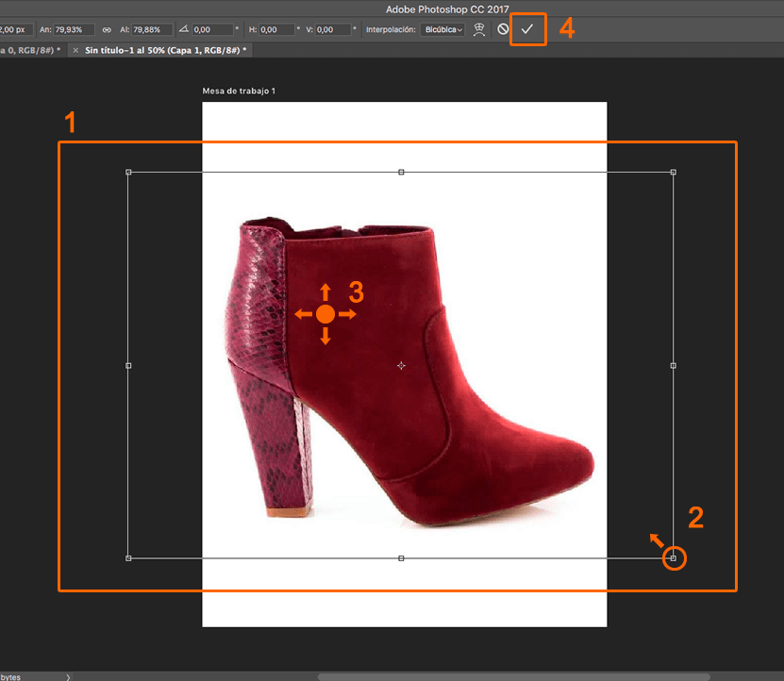Close the Sin título-1 tab
The image size is (784, 681).
(x=75, y=49)
